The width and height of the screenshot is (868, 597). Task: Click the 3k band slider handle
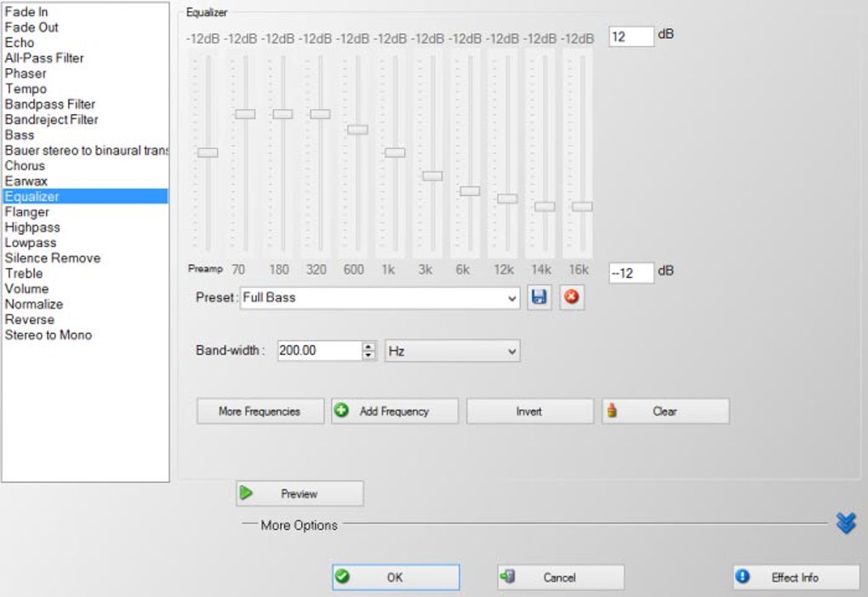(x=432, y=176)
